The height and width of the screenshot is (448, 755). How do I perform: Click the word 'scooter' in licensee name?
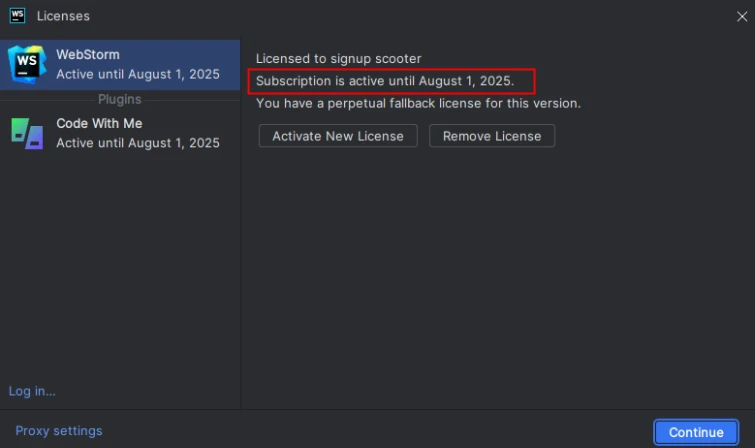[398, 59]
